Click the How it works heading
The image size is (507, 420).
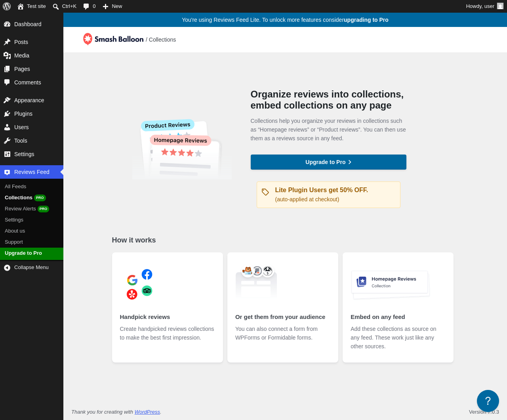(134, 240)
